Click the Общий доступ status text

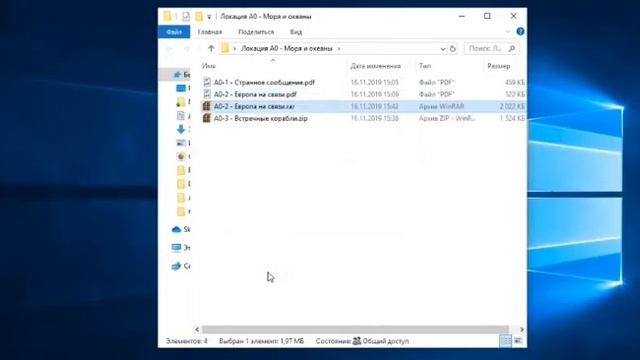point(386,341)
